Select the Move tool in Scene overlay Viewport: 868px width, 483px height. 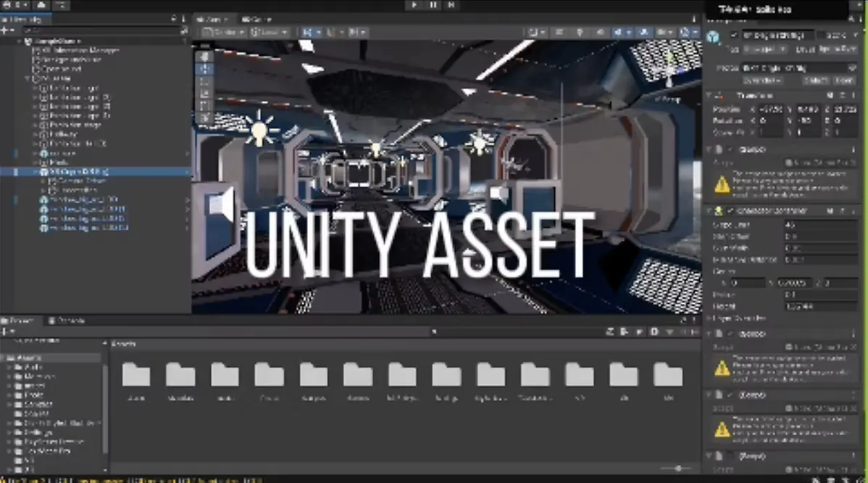click(205, 69)
